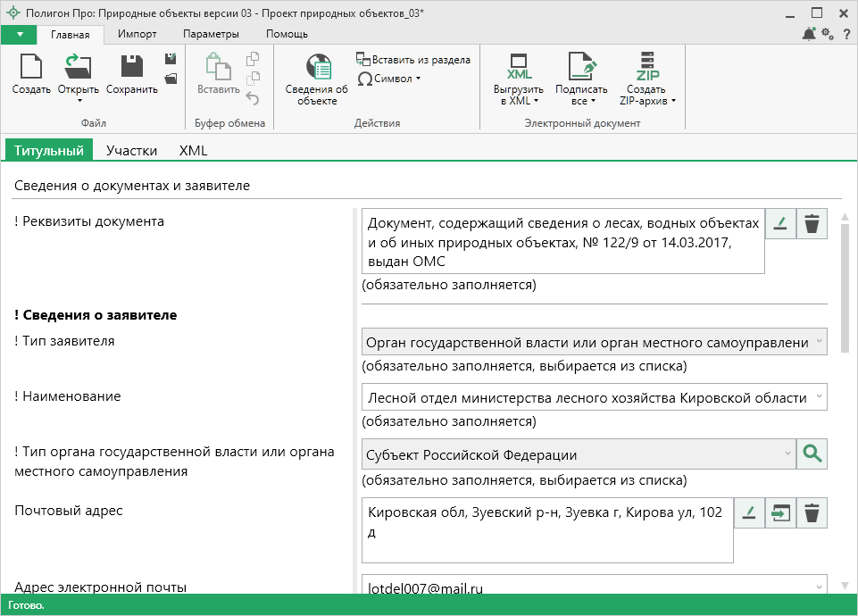Switch to the Участки tab
Image resolution: width=858 pixels, height=616 pixels.
click(x=131, y=151)
